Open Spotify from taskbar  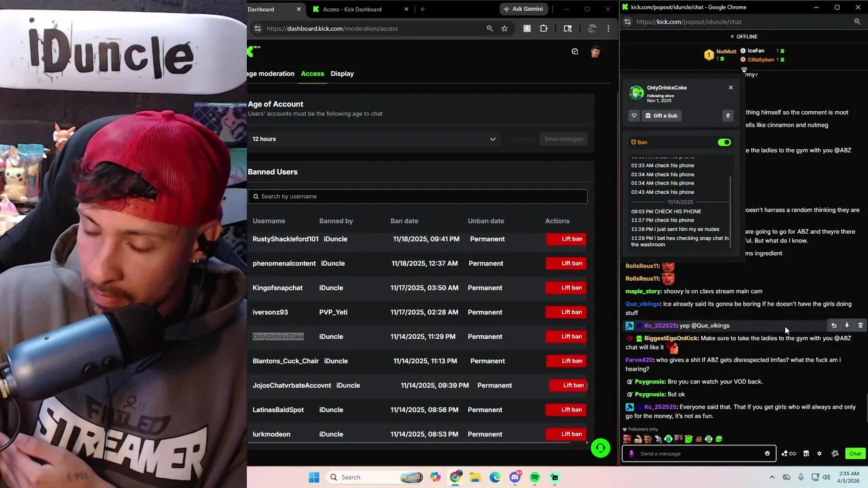(x=535, y=477)
